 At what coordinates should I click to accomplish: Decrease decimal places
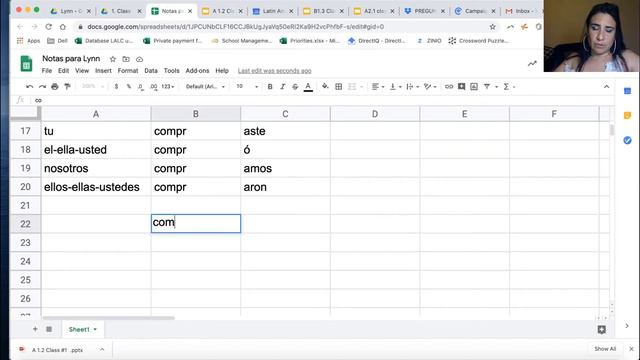coord(140,87)
